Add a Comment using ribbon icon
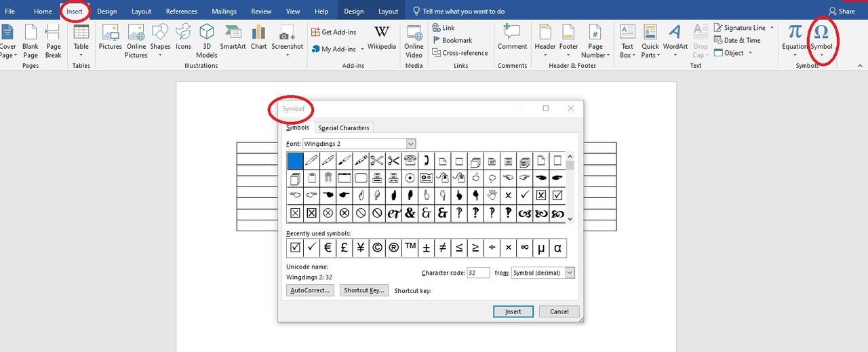Viewport: 868px width, 352px height. click(512, 37)
